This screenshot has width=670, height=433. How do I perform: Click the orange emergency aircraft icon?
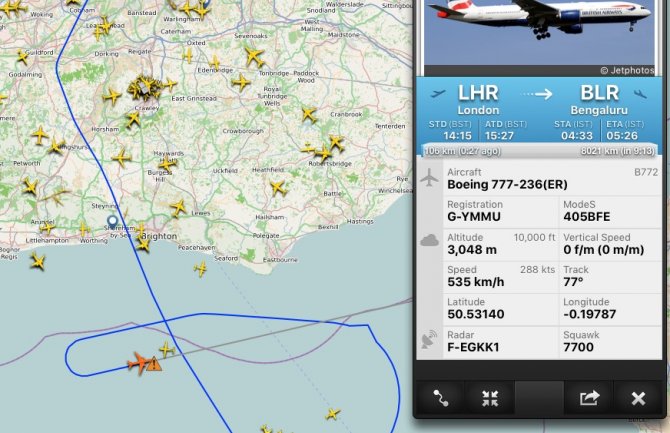coord(139,363)
